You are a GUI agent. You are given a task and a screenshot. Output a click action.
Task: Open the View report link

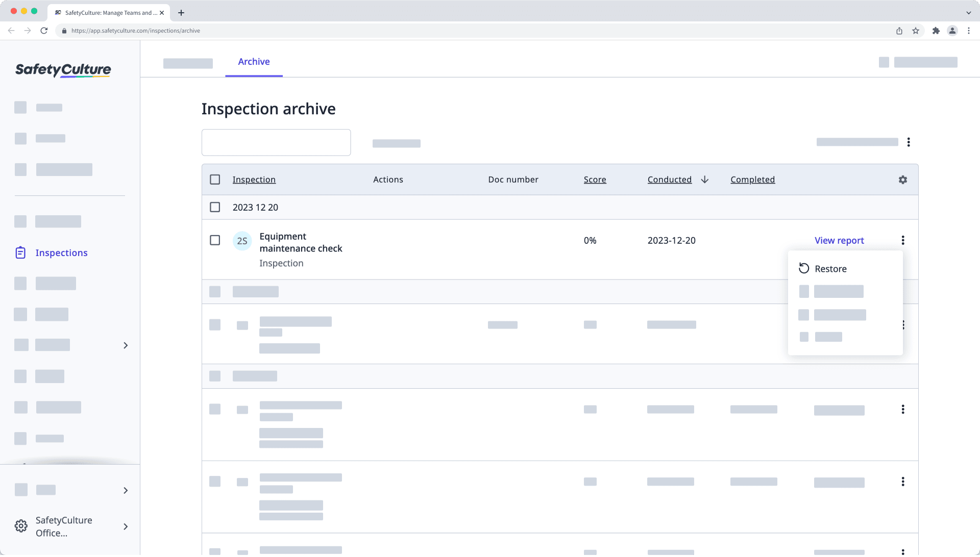839,240
